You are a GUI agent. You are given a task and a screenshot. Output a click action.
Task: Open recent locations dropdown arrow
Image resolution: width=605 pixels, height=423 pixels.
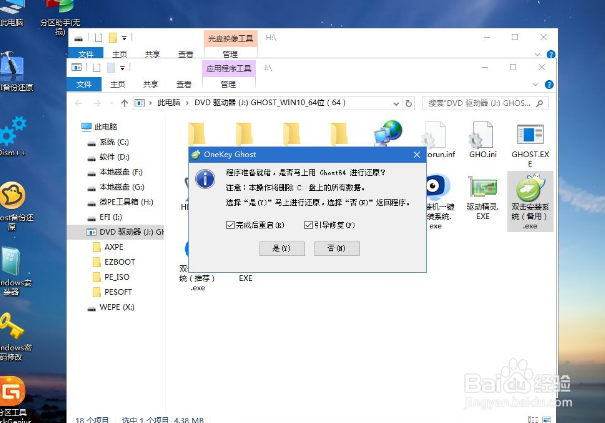112,103
